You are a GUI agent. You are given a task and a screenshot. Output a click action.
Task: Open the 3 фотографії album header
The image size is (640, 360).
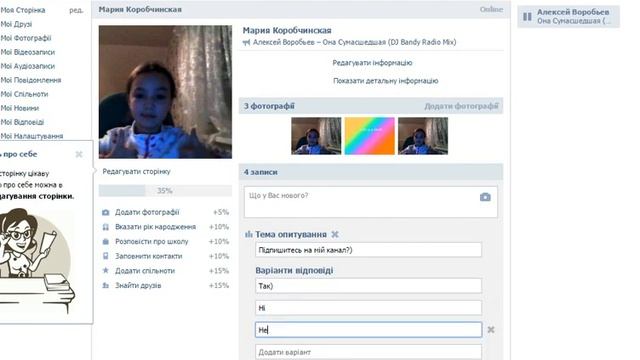(x=269, y=106)
